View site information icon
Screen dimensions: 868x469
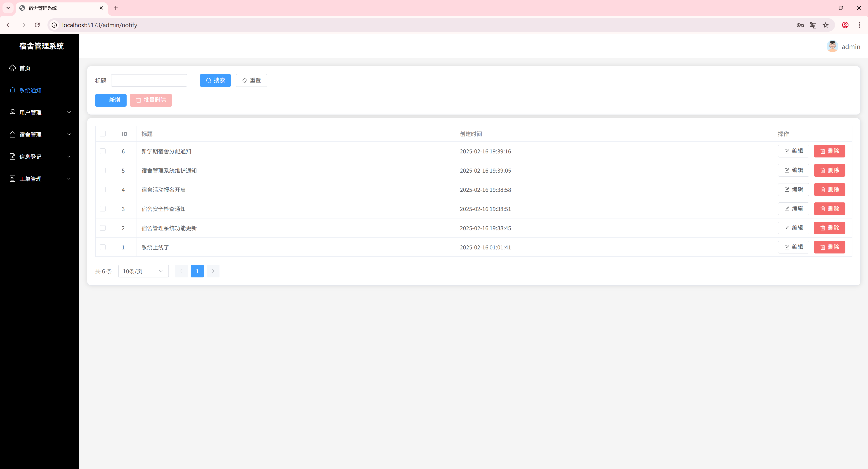coord(54,25)
